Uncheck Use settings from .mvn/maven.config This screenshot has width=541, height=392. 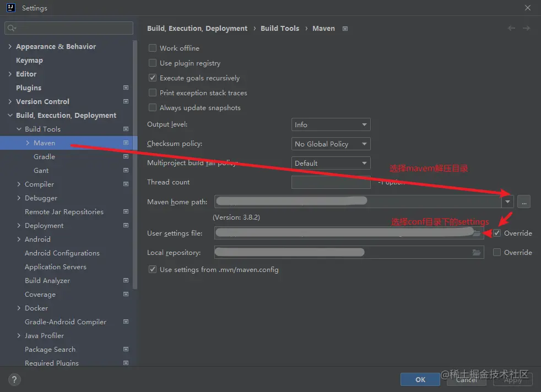click(153, 269)
